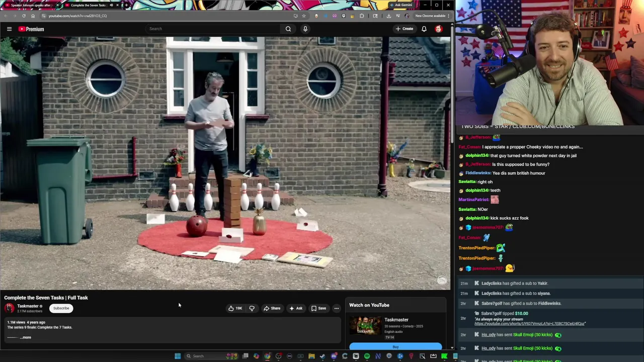This screenshot has height=362, width=644.
Task: Click the Create button
Action: [x=404, y=29]
